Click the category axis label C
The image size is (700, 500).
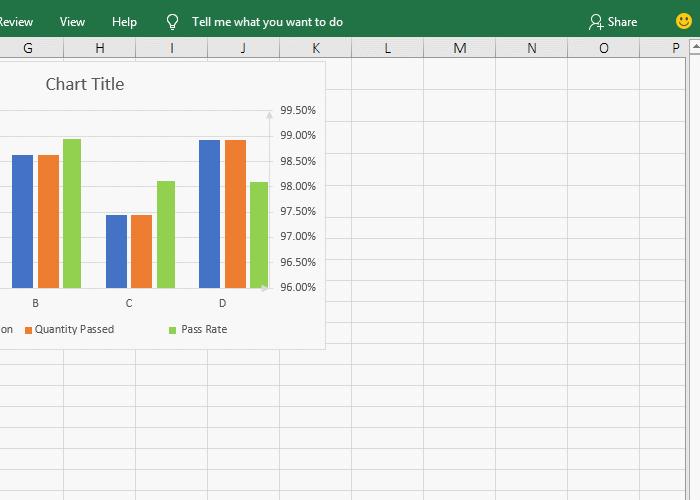click(129, 303)
